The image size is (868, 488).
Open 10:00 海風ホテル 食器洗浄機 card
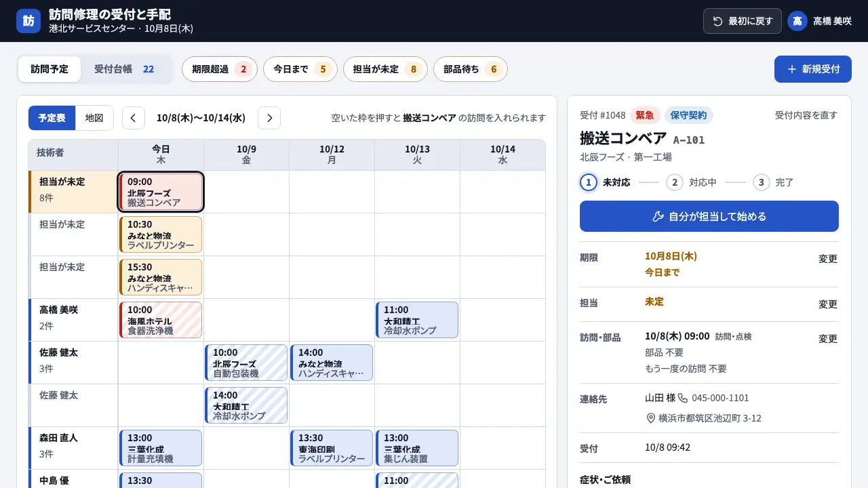(x=161, y=320)
